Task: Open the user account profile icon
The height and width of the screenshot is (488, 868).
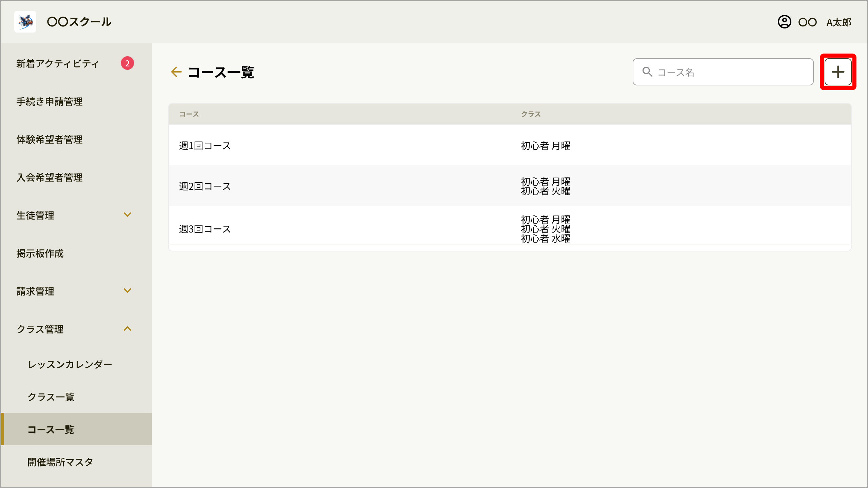Action: [x=784, y=22]
